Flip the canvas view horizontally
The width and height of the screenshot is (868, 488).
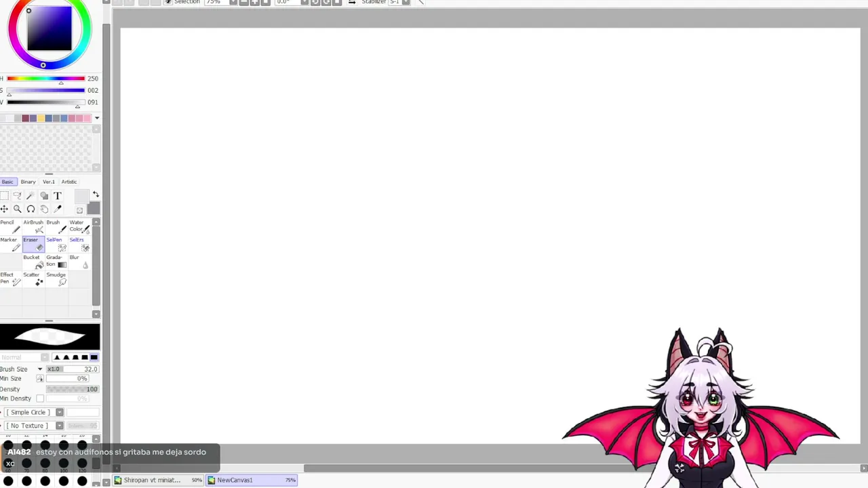pyautogui.click(x=351, y=2)
